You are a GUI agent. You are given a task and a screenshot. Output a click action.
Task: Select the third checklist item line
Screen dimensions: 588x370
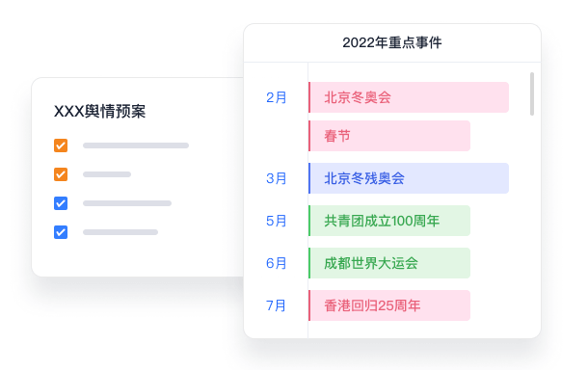click(127, 203)
